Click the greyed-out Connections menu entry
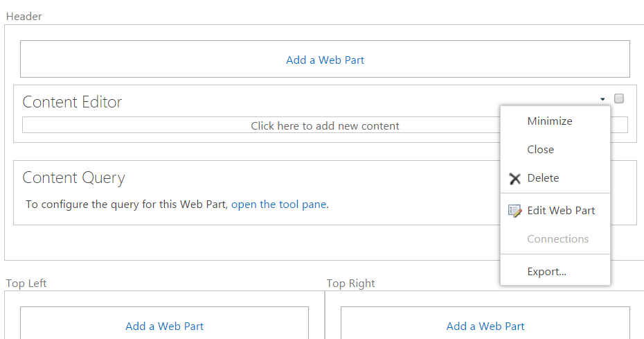 tap(557, 239)
